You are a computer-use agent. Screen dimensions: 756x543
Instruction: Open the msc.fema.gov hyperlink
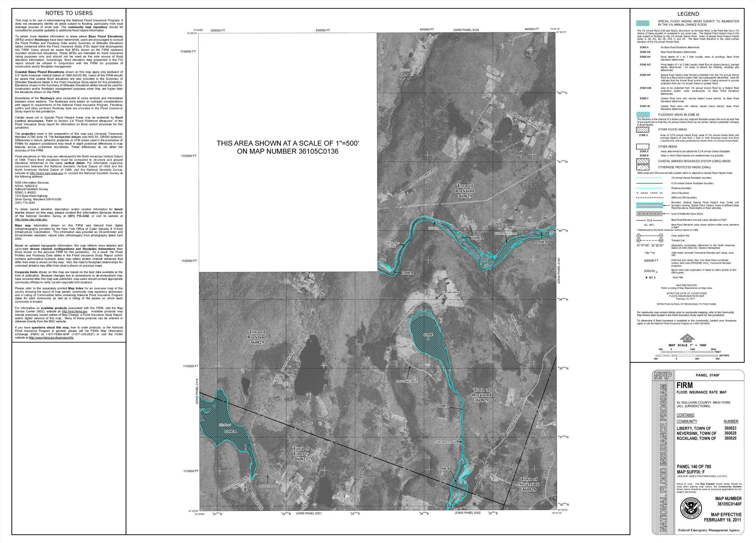point(74,312)
